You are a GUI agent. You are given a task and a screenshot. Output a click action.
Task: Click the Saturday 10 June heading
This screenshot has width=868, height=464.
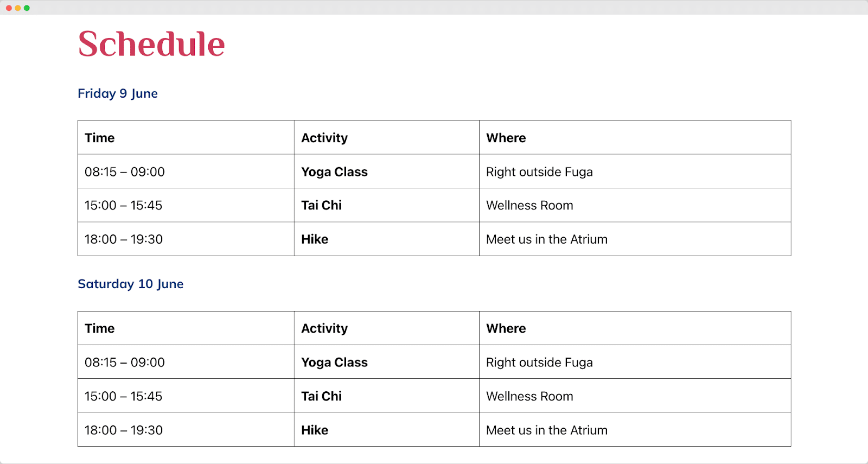[131, 284]
